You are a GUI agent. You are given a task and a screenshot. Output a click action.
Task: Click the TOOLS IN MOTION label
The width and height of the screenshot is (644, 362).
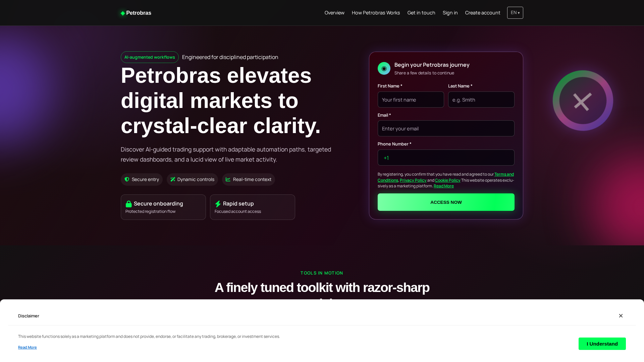coord(322,273)
